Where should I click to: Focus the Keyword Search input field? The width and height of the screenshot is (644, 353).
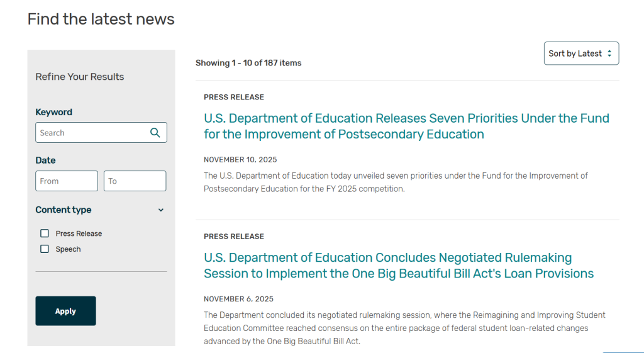pyautogui.click(x=101, y=132)
